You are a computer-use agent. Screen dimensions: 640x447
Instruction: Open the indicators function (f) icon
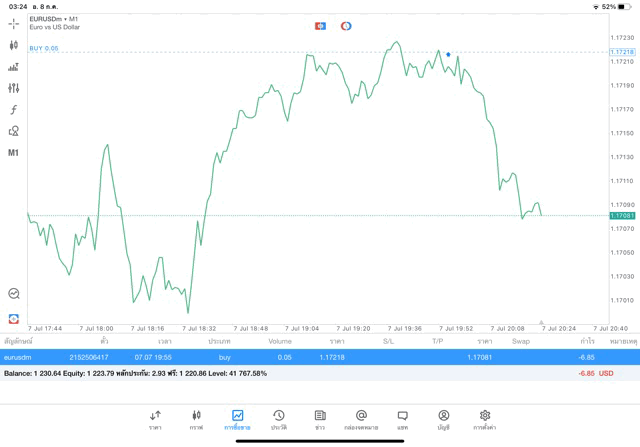tap(13, 110)
